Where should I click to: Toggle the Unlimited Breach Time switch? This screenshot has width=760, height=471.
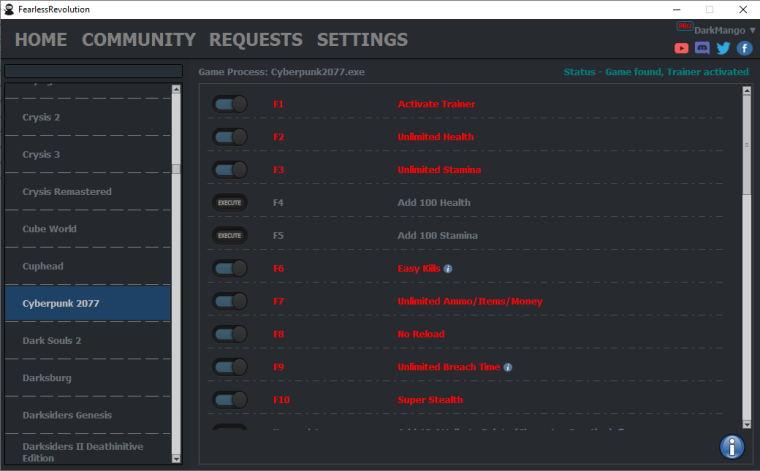tap(230, 367)
